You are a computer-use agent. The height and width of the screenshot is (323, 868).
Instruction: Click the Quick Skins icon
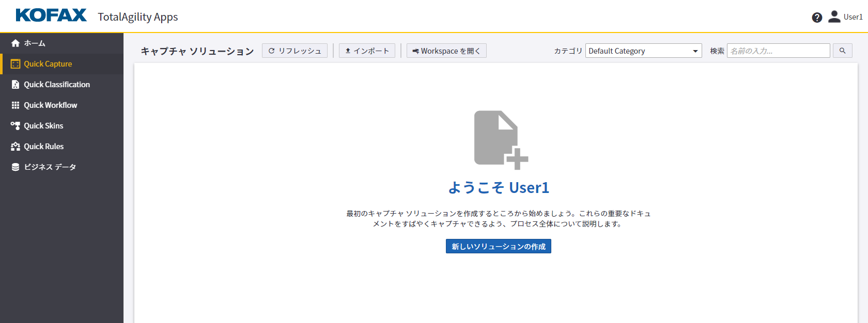pos(16,126)
